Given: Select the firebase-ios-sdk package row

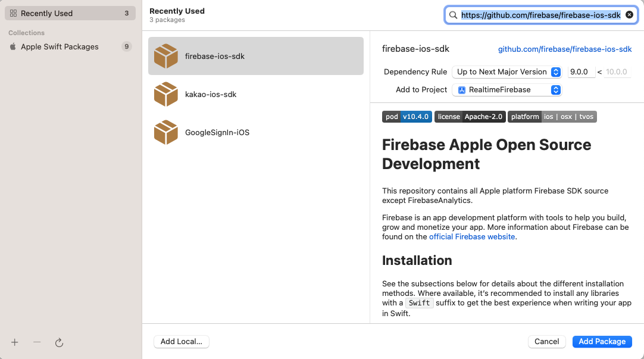Looking at the screenshot, I should [256, 56].
